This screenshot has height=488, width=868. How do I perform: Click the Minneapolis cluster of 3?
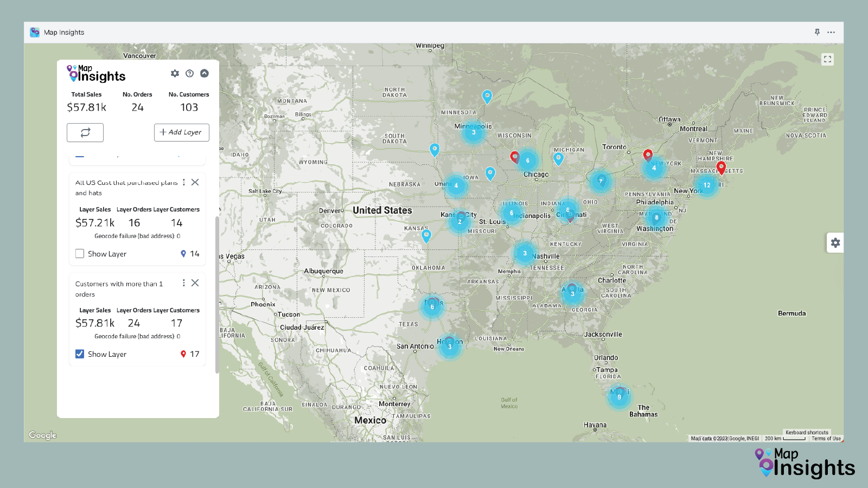click(x=474, y=132)
